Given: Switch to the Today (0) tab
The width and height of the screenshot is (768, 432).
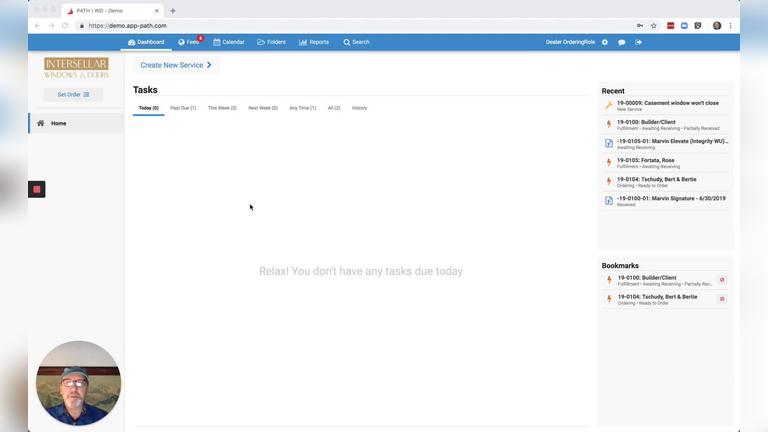Looking at the screenshot, I should click(148, 108).
